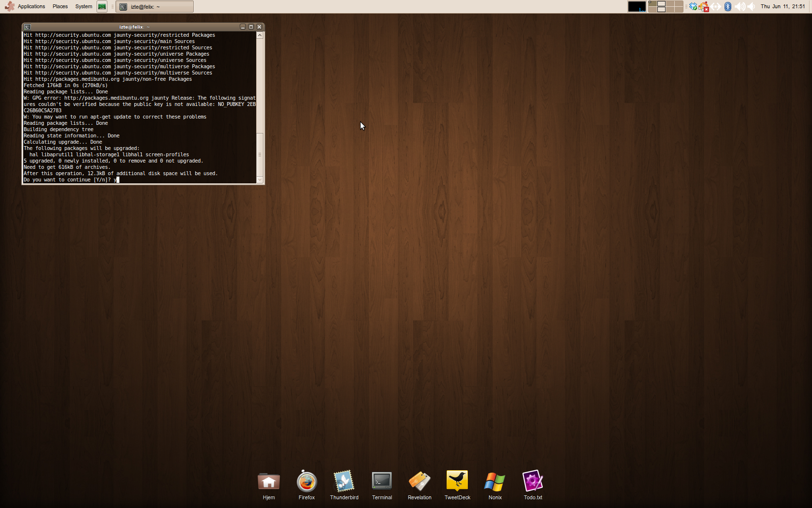Viewport: 812px width, 508px height.
Task: Open the terminal window menu icon in its title bar
Action: tap(28, 27)
